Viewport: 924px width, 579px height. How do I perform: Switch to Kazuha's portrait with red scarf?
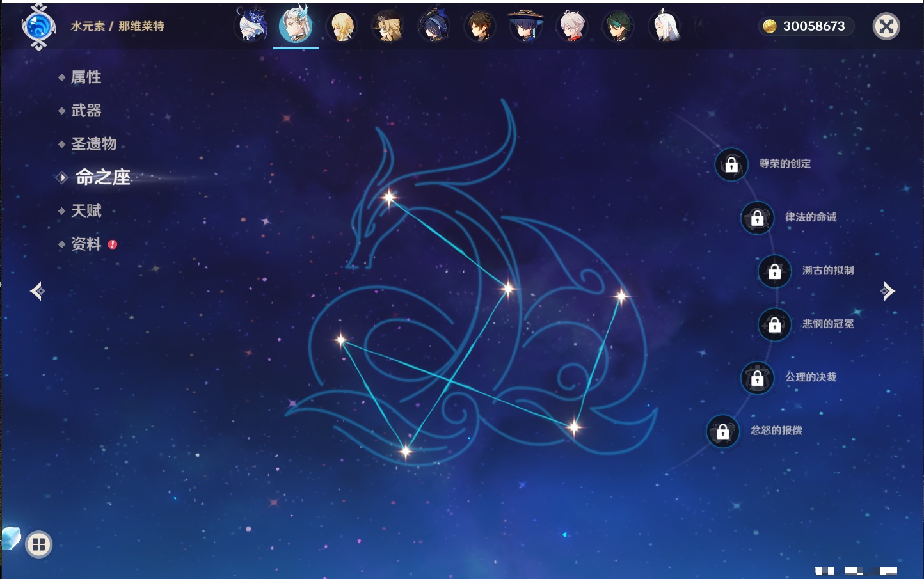pyautogui.click(x=572, y=27)
